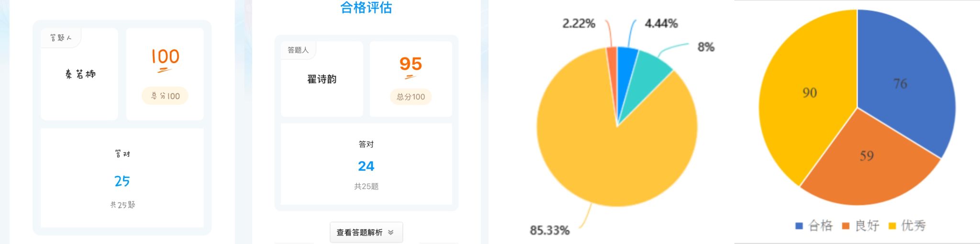Image resolution: width=980 pixels, height=244 pixels.
Task: Click the blue 合格 legend square
Action: [799, 226]
